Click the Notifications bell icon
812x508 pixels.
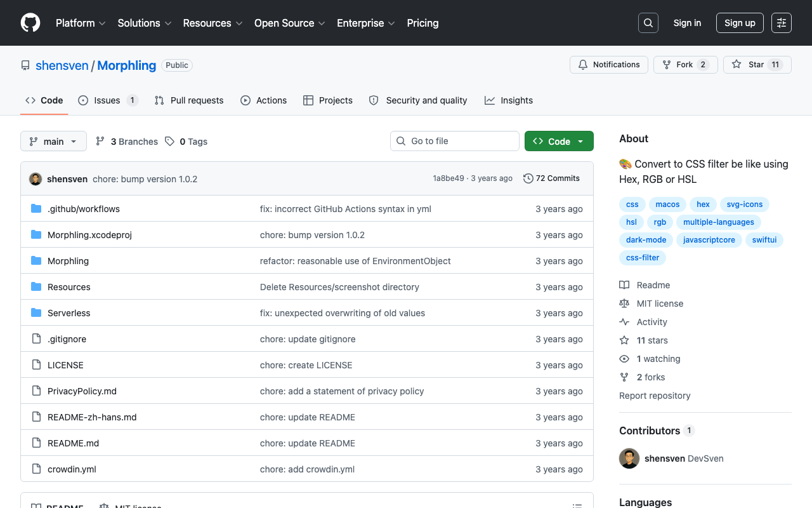click(583, 65)
